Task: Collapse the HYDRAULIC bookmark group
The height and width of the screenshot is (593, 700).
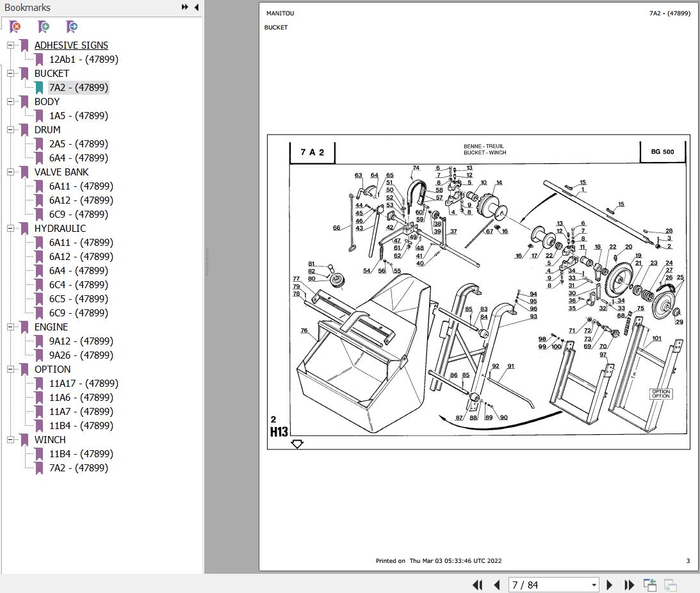Action: coord(10,228)
